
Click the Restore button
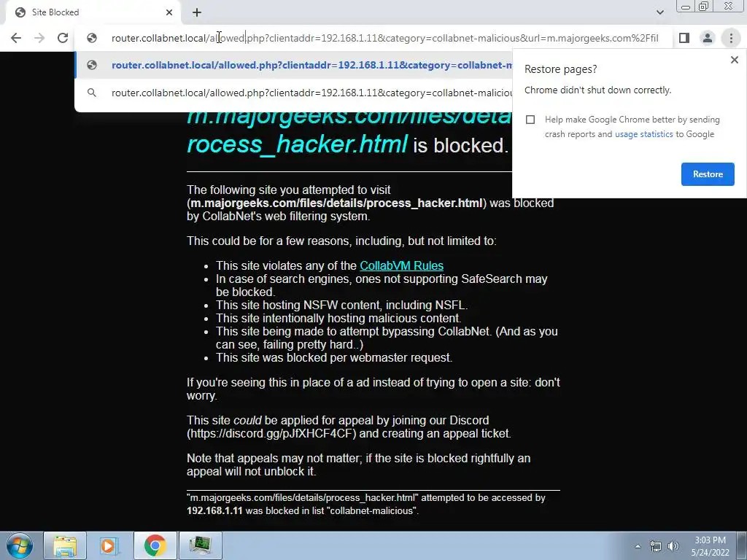[708, 174]
